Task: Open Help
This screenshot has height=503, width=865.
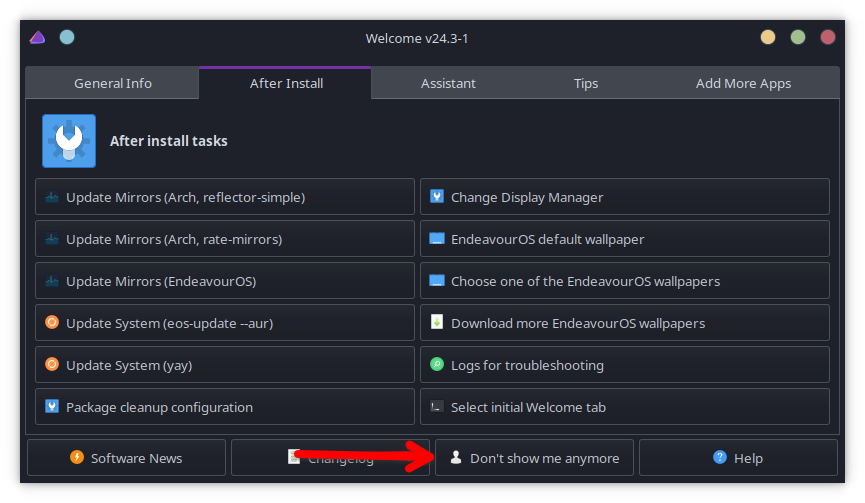Action: point(738,458)
